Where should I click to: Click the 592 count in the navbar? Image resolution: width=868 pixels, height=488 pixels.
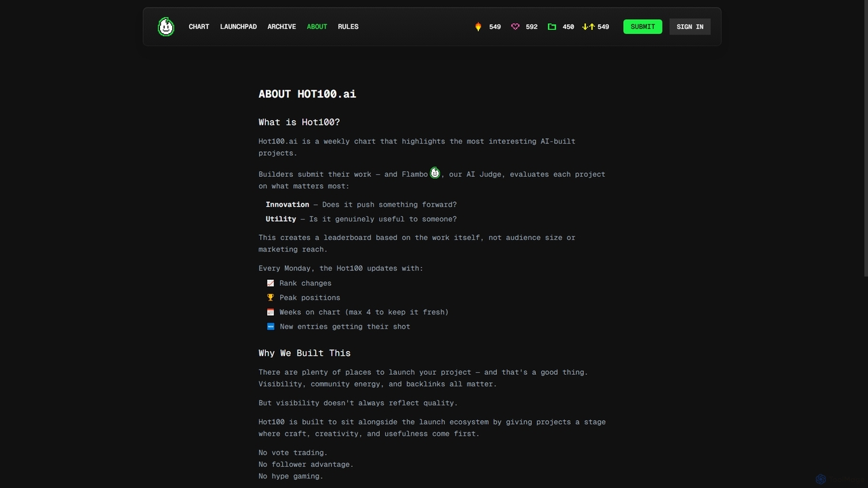coord(532,26)
